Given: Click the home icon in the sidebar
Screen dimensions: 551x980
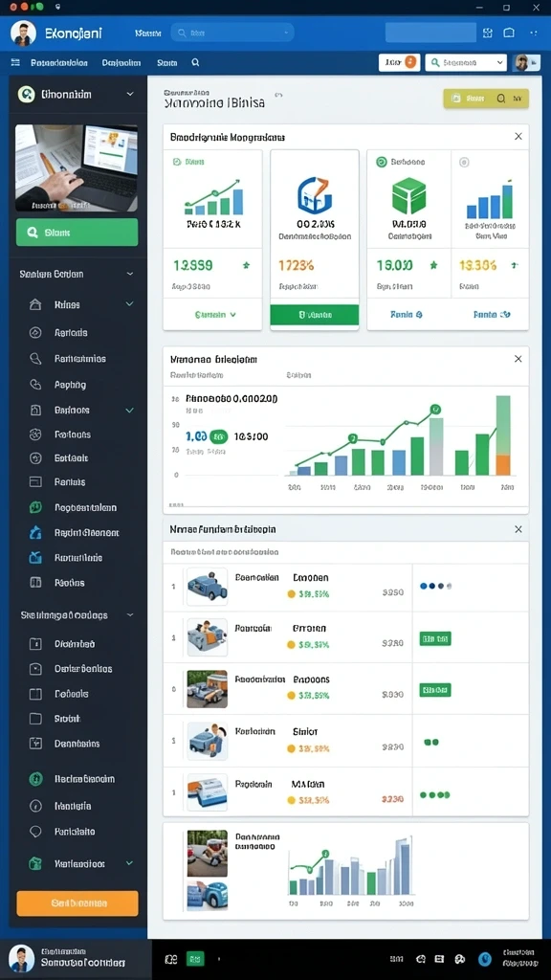Looking at the screenshot, I should point(35,305).
